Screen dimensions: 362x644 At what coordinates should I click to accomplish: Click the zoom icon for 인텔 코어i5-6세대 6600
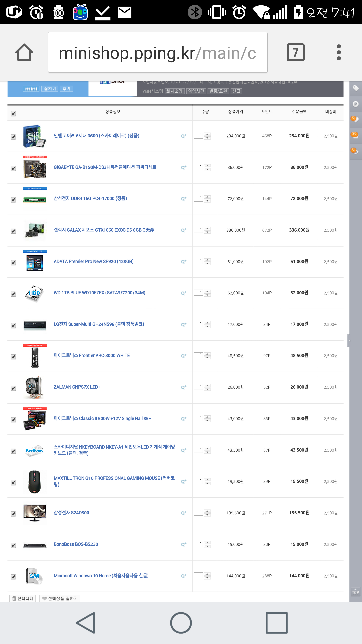(184, 136)
